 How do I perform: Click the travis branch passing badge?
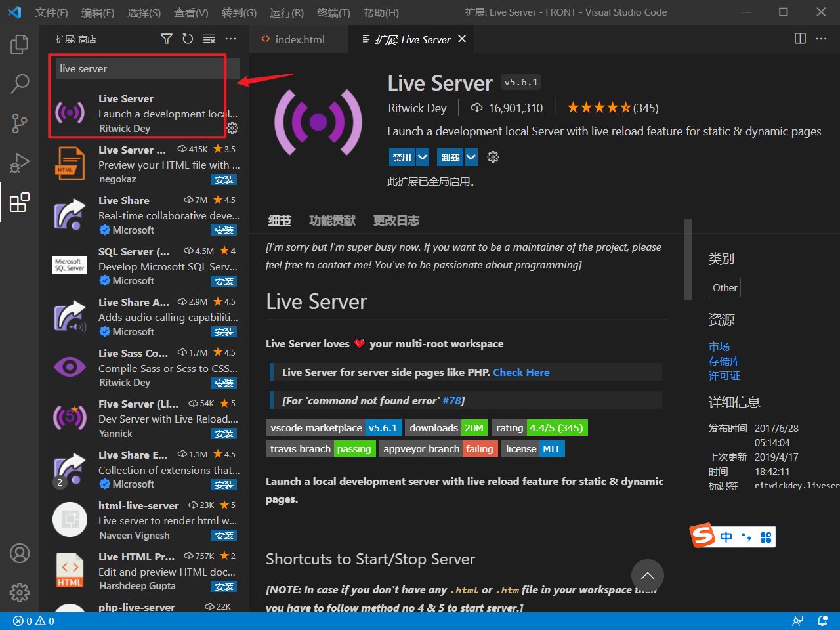click(322, 449)
